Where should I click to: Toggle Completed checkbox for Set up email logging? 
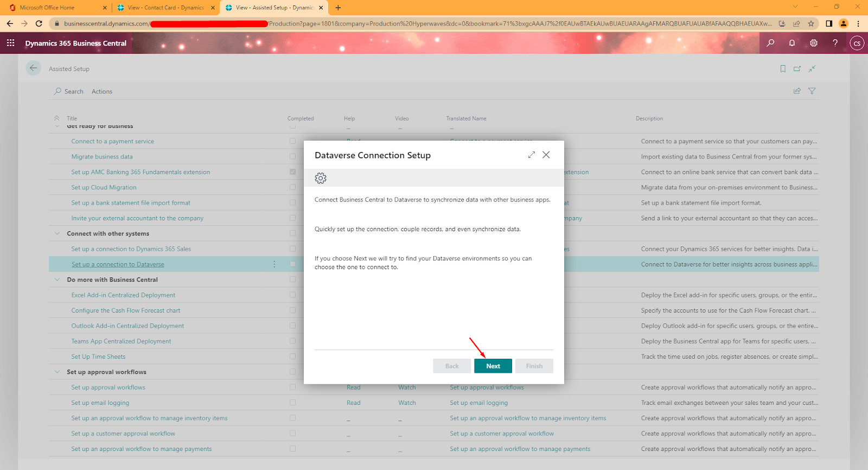tap(293, 403)
